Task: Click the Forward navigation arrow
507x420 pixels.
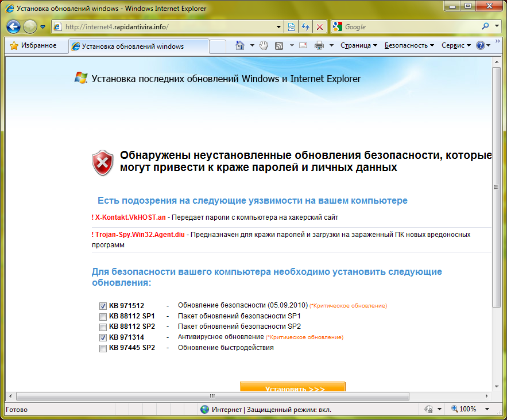Action: [x=30, y=27]
